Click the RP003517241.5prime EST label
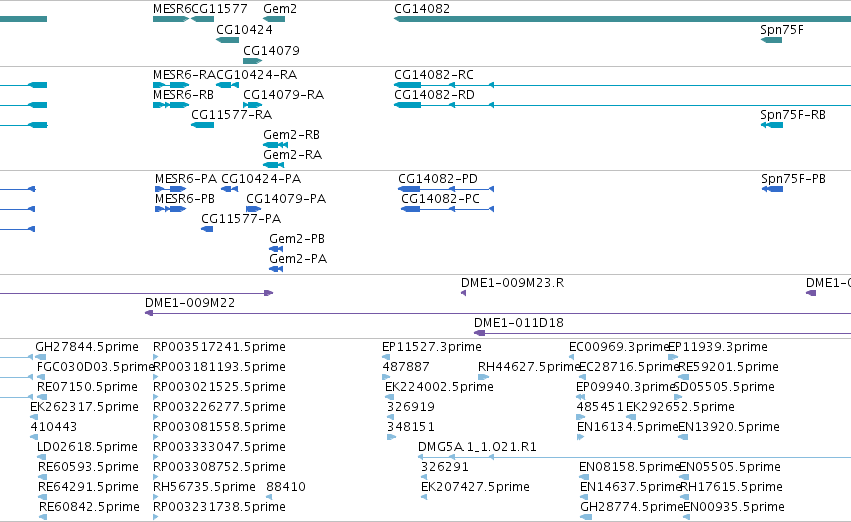This screenshot has width=851, height=522. coord(219,347)
